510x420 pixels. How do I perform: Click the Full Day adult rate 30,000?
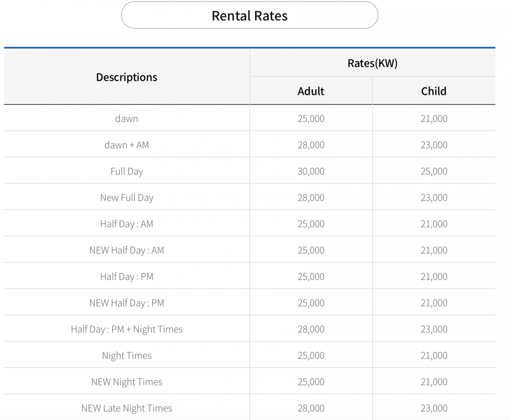[311, 171]
